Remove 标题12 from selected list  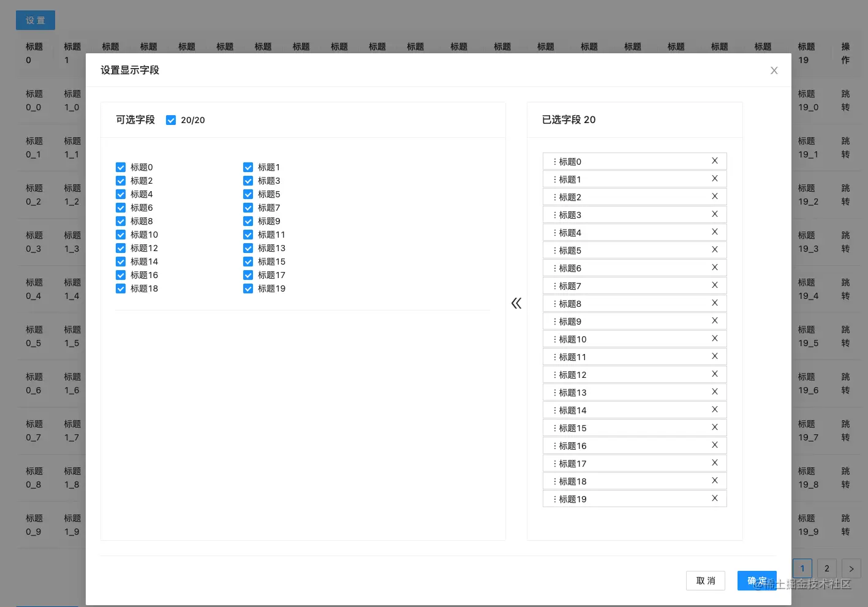click(714, 374)
